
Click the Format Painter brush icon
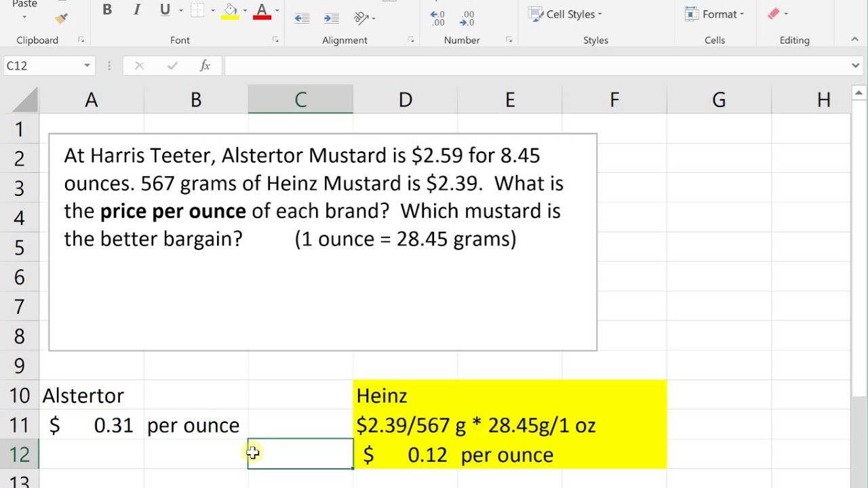(x=61, y=18)
